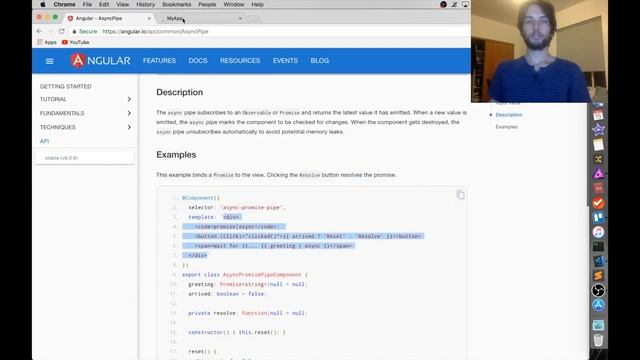Go to DOCS in Angular navbar
Viewport: 640px width, 360px height.
198,60
